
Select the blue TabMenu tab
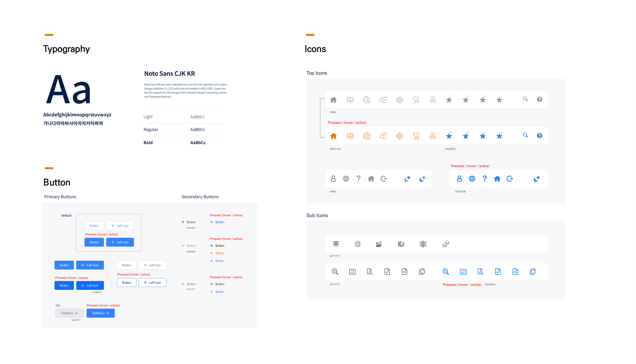pos(100,313)
